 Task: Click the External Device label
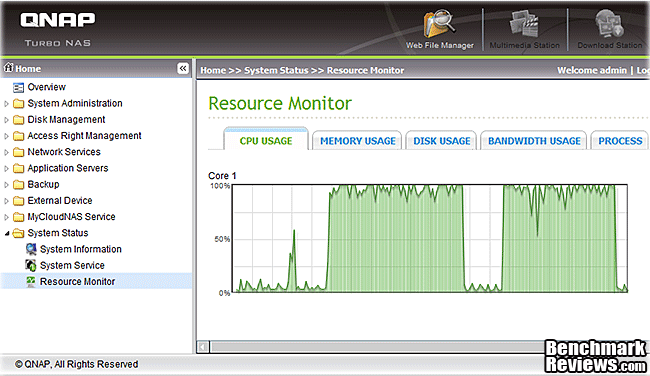tap(60, 201)
